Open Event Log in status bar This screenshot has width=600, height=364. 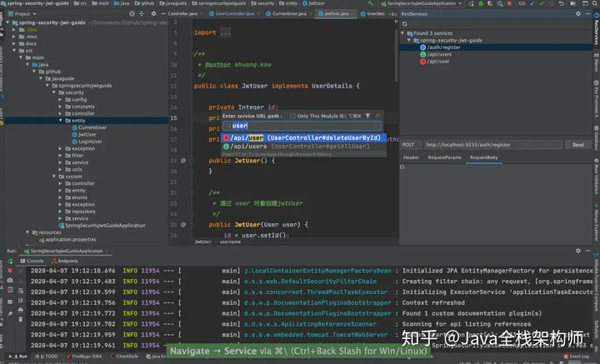pos(576,357)
